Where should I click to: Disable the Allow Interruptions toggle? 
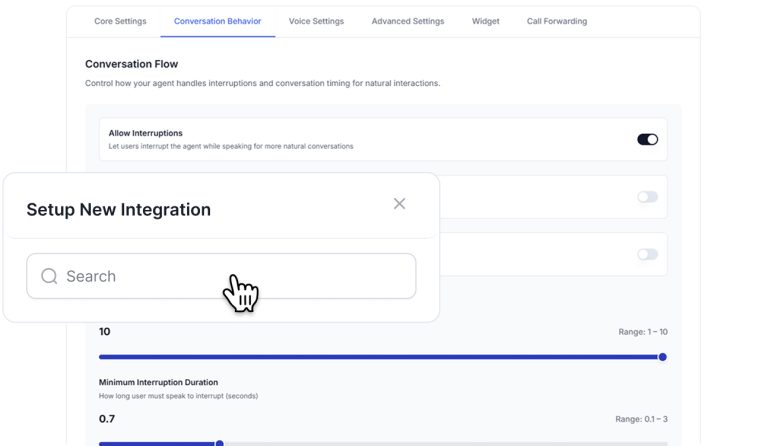click(647, 140)
